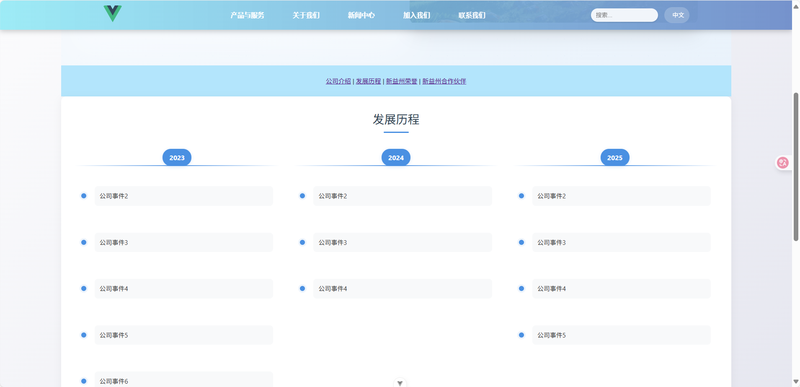The image size is (800, 387).
Task: Click the scrollbar down arrow
Action: tap(796, 382)
